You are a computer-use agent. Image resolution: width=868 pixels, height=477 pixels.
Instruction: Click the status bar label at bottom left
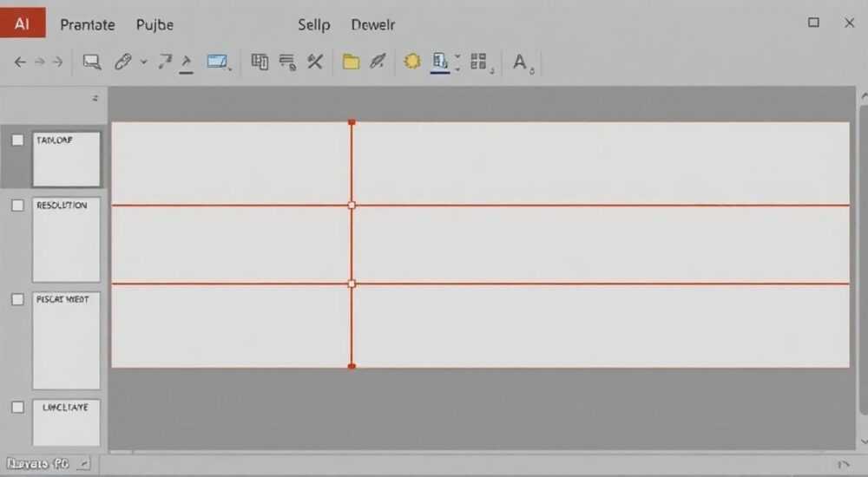coord(38,464)
